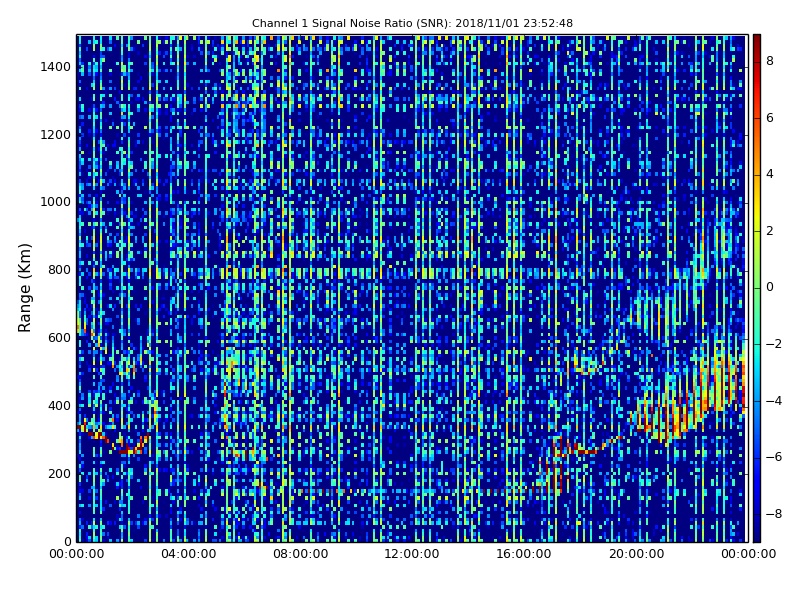Click the 1400 range tick label
Image resolution: width=800 pixels, height=600 pixels.
pyautogui.click(x=56, y=66)
